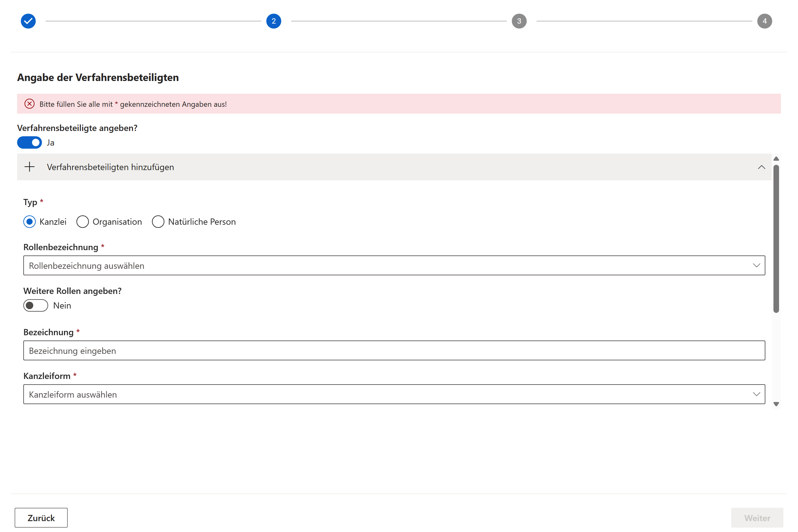Jump to step 4 circle indicator
Viewport: 798px width, 532px height.
click(764, 21)
